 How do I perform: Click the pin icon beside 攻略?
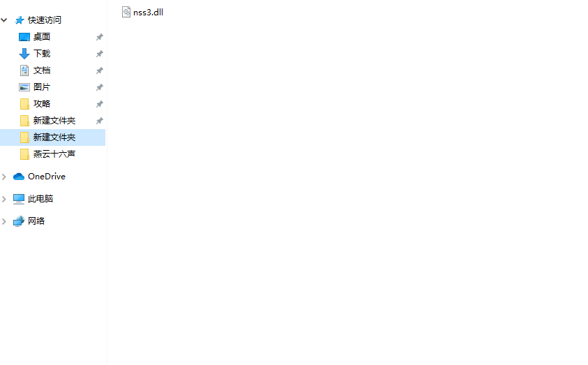pos(99,104)
